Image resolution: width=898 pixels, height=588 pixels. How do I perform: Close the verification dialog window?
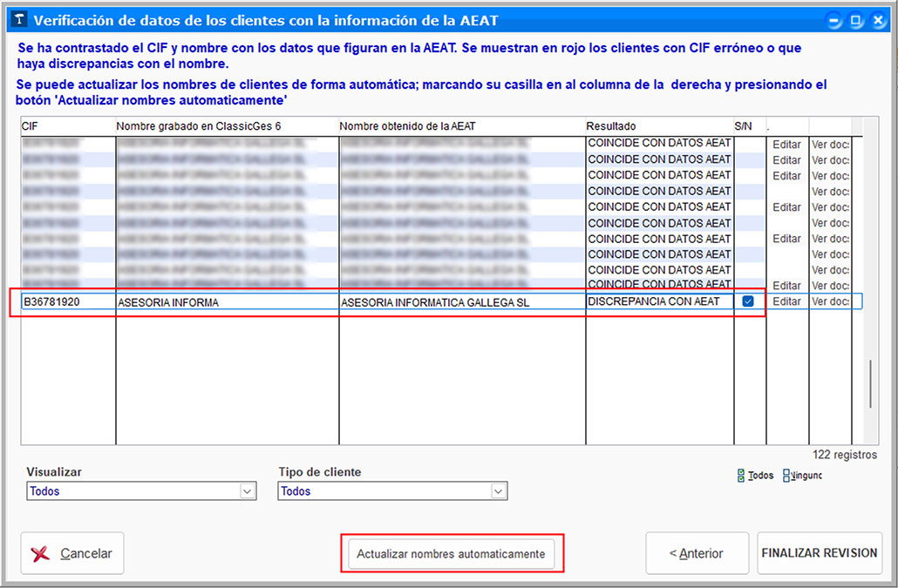[x=876, y=20]
